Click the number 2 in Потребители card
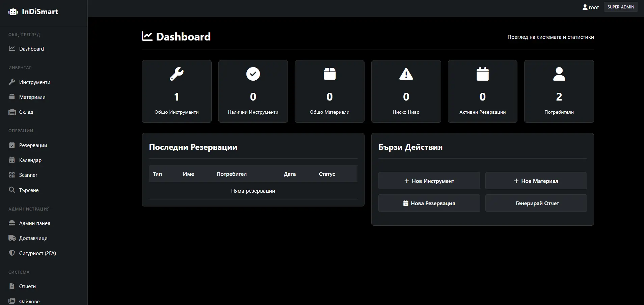This screenshot has height=305, width=644. tap(559, 97)
